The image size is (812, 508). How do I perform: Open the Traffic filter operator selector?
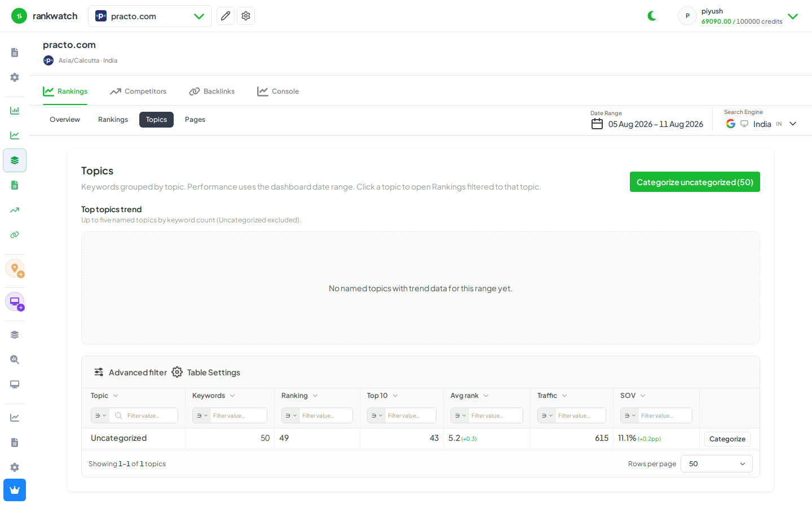point(547,415)
